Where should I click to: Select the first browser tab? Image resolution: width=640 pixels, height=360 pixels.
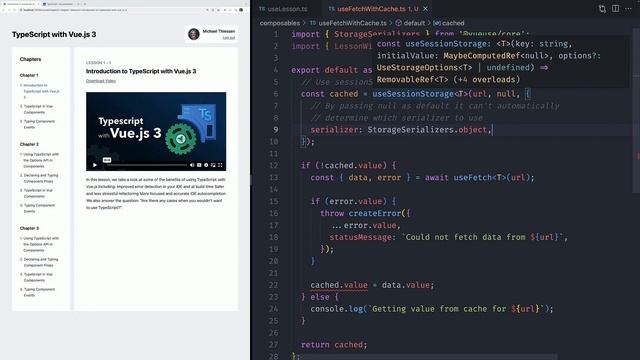tap(21, 4)
